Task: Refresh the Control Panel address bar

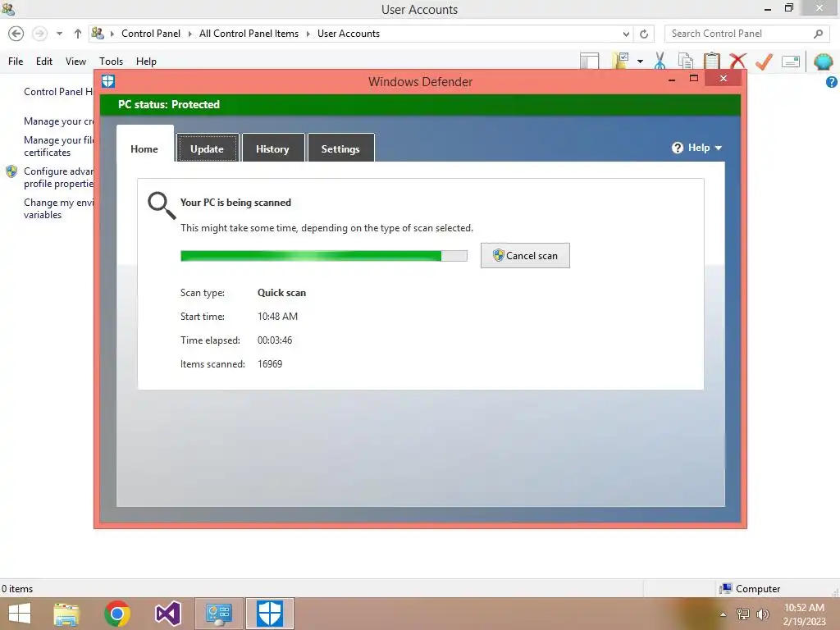Action: 644,34
